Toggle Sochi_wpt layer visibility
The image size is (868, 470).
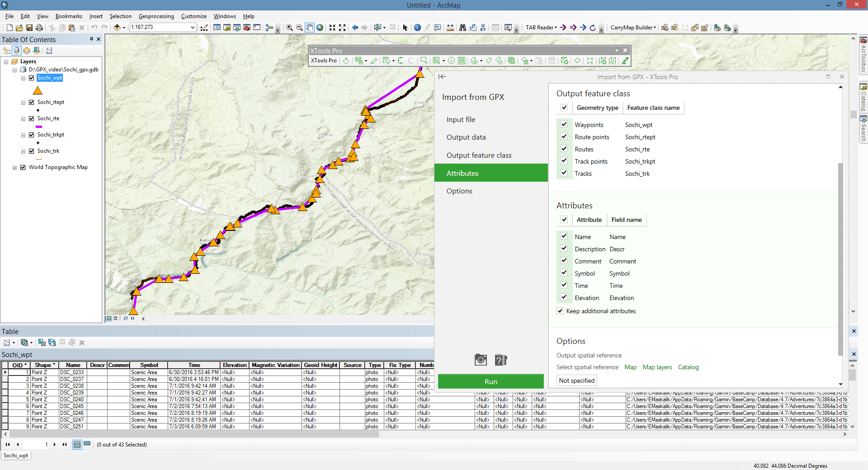[32, 78]
